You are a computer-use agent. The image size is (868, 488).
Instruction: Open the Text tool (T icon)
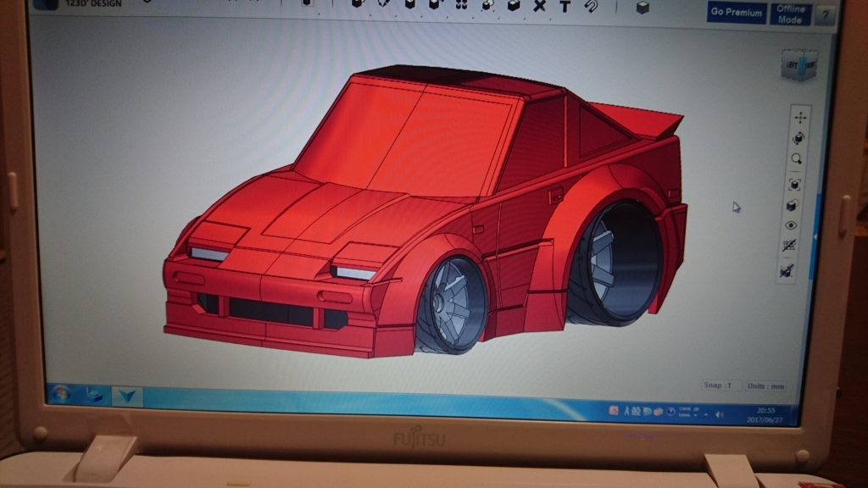565,7
